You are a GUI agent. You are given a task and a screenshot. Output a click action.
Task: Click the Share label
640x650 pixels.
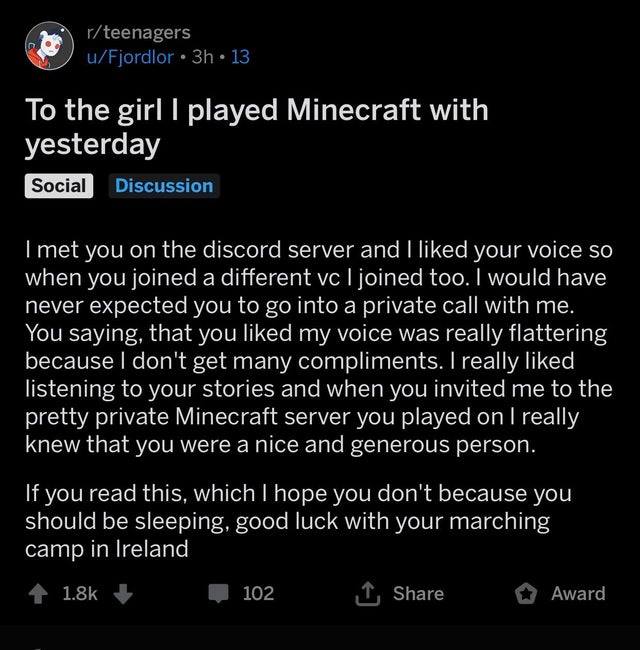418,594
